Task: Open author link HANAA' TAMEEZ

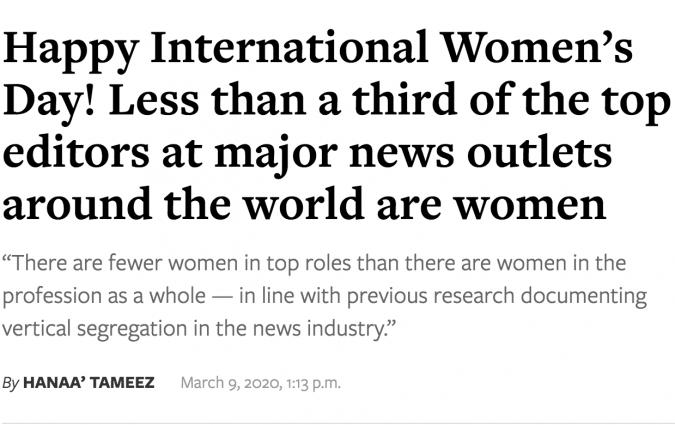Action: (x=88, y=382)
